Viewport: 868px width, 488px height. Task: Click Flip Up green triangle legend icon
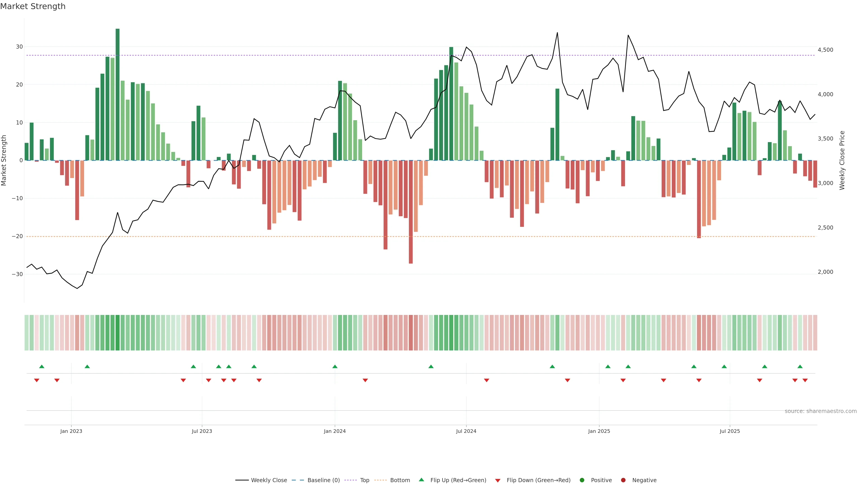(421, 480)
